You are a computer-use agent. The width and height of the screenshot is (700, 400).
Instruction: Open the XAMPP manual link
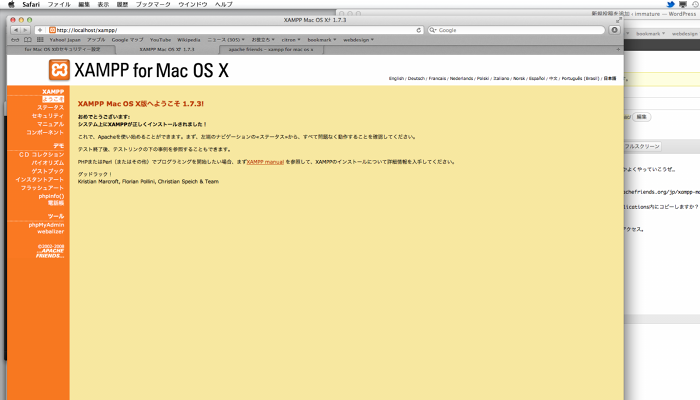(x=265, y=161)
